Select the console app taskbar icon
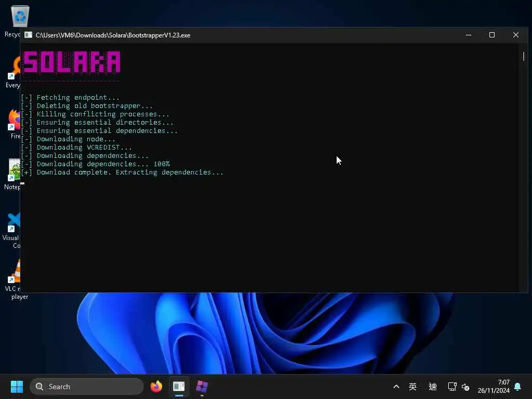The height and width of the screenshot is (399, 532). (x=179, y=387)
